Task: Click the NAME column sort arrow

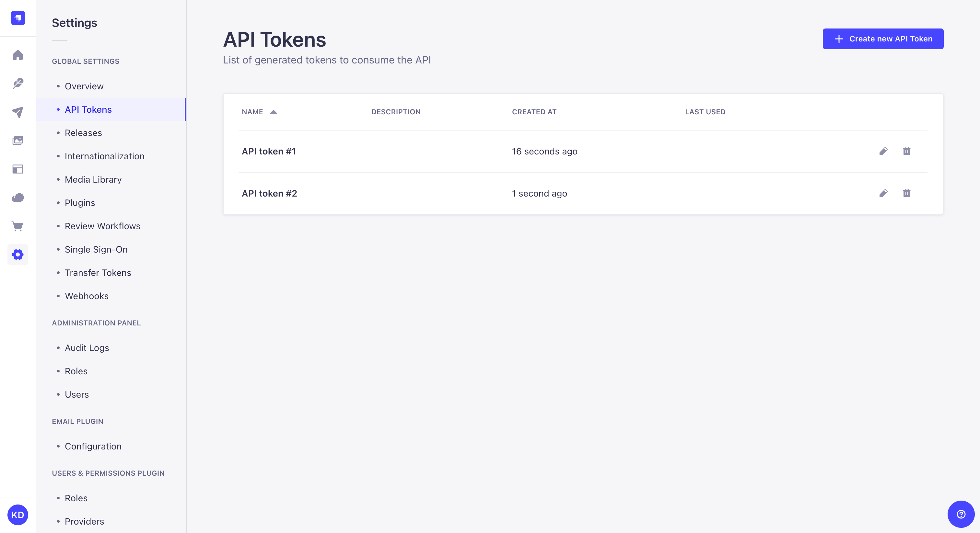Action: 273,112
